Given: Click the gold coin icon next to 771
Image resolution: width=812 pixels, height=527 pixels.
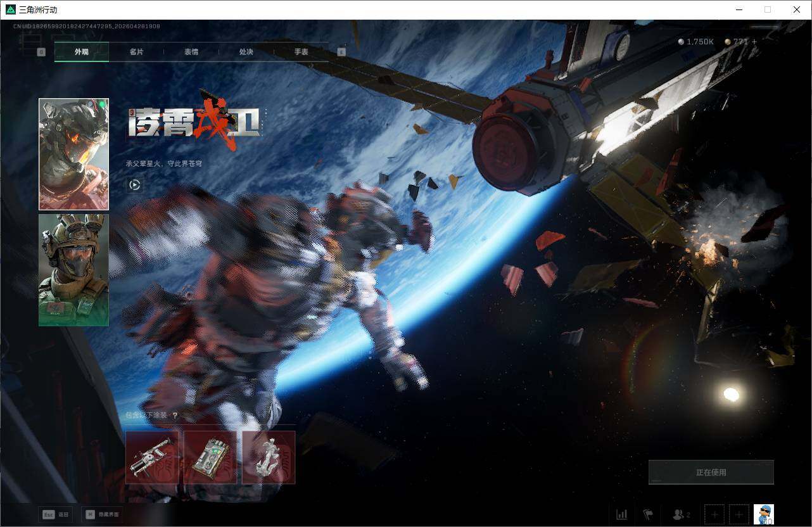Looking at the screenshot, I should (727, 42).
